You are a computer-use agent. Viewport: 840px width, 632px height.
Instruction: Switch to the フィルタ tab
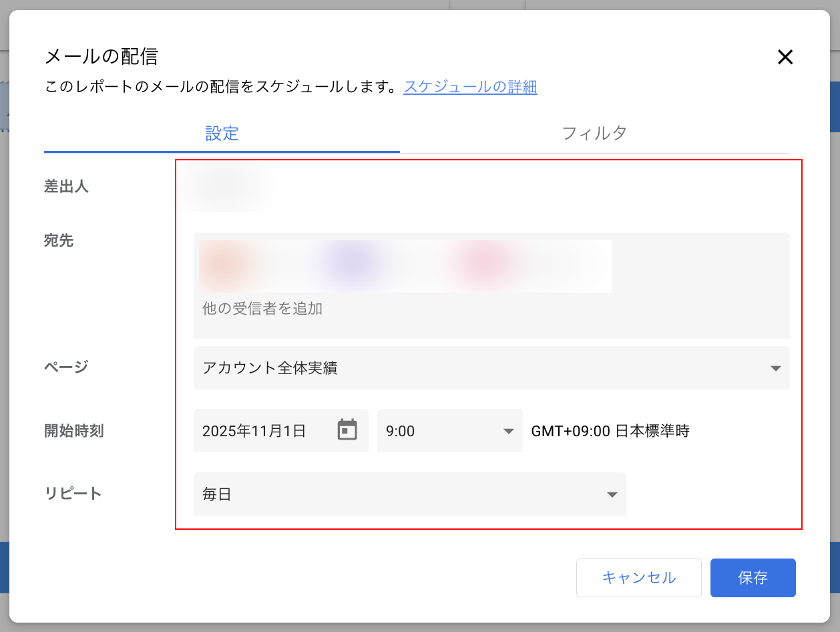[x=594, y=133]
